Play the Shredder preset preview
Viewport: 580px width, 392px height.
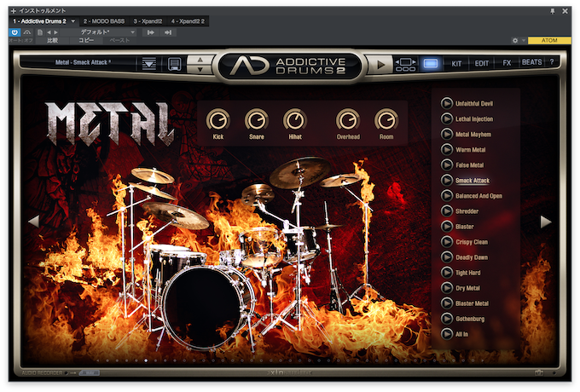[447, 211]
